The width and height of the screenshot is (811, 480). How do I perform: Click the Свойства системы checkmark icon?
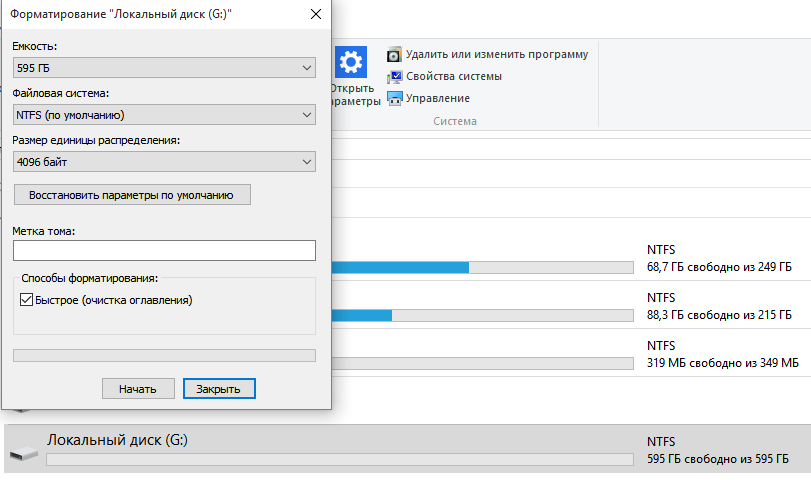pyautogui.click(x=396, y=76)
